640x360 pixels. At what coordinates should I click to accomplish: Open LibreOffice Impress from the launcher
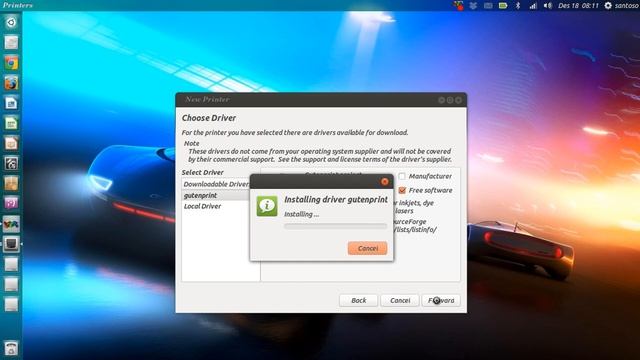point(11,143)
